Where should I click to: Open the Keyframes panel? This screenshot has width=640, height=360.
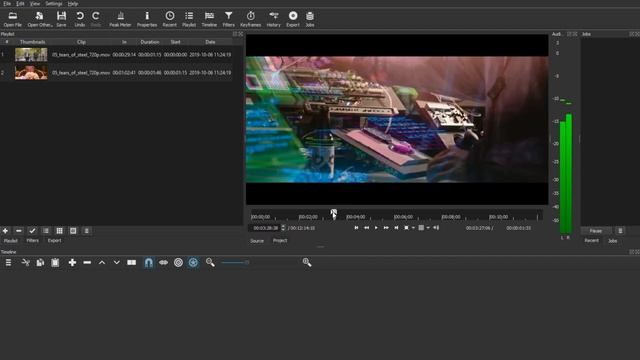pos(251,19)
